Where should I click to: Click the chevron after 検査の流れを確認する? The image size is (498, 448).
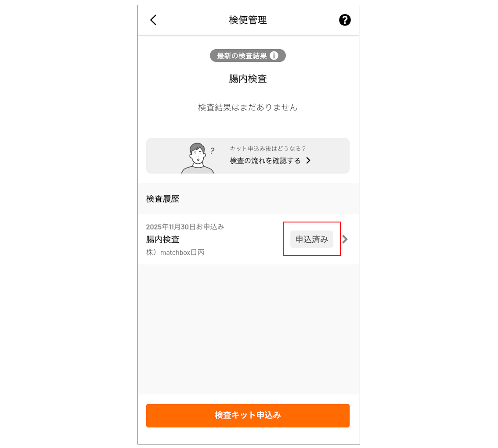pyautogui.click(x=308, y=161)
